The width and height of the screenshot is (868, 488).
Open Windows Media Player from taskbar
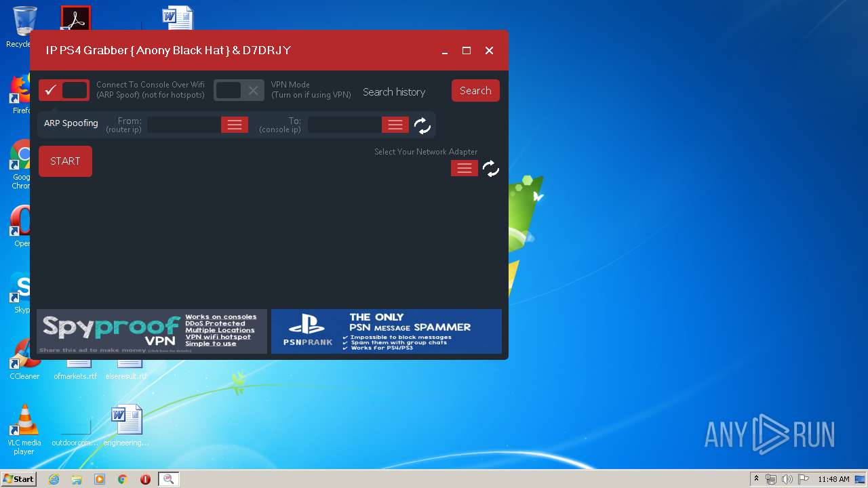tap(100, 479)
